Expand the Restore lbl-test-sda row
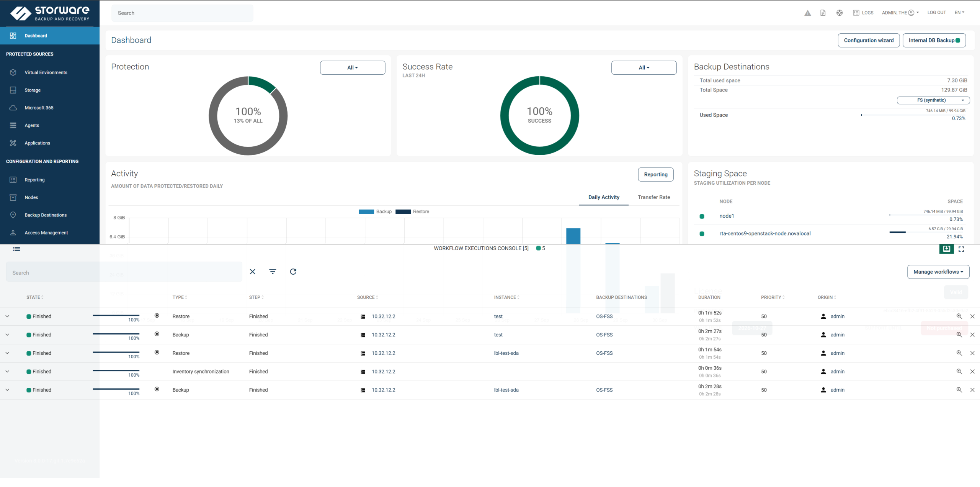The width and height of the screenshot is (980, 487). point(7,353)
